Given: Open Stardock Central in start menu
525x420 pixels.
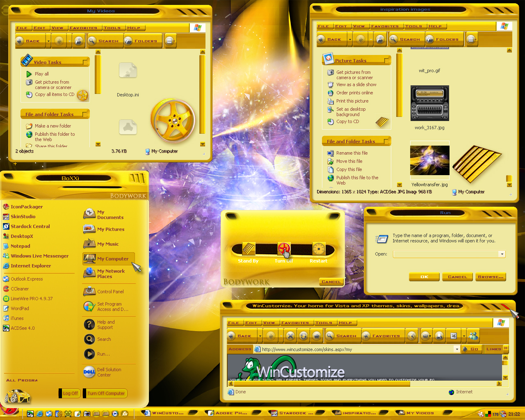Looking at the screenshot, I should 26,226.
